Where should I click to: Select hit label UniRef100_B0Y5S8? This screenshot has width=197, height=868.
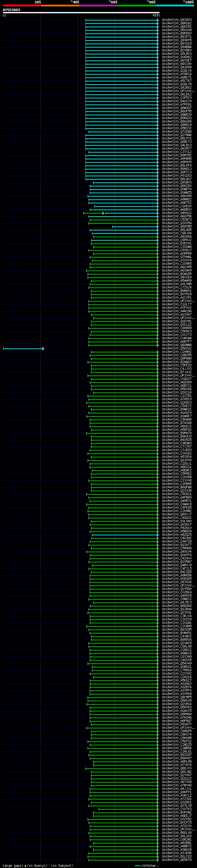pos(177,294)
